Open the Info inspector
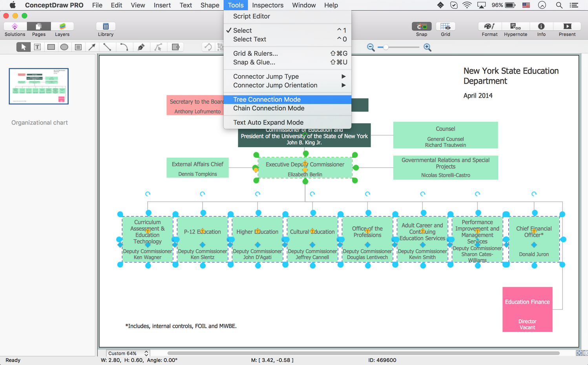The width and height of the screenshot is (588, 365). (x=541, y=26)
